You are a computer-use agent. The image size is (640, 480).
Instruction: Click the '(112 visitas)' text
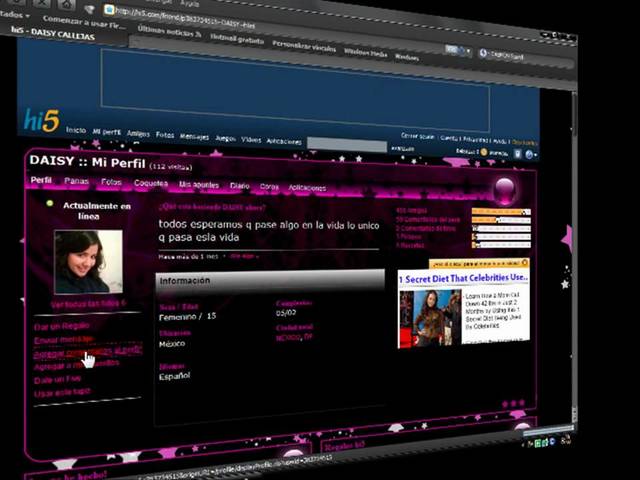point(170,167)
